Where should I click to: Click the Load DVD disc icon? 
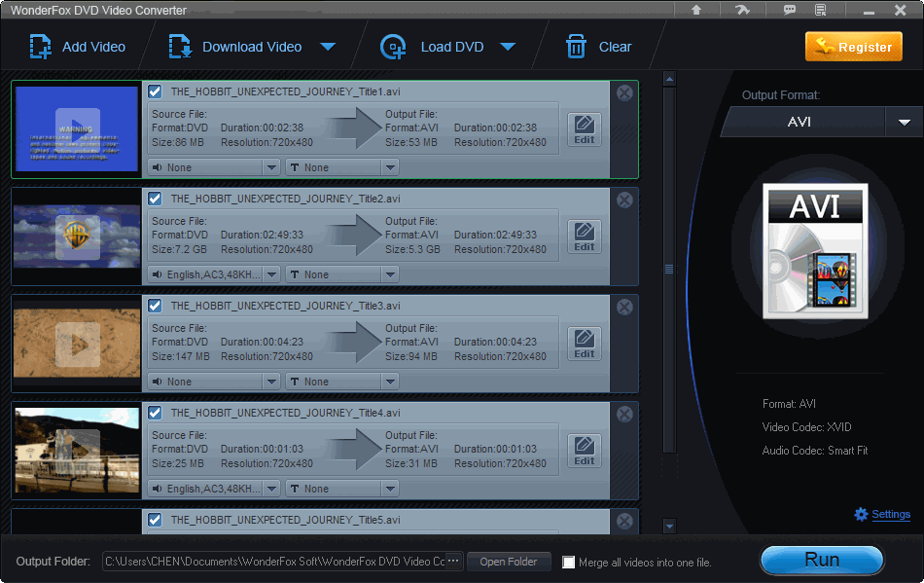tap(393, 47)
